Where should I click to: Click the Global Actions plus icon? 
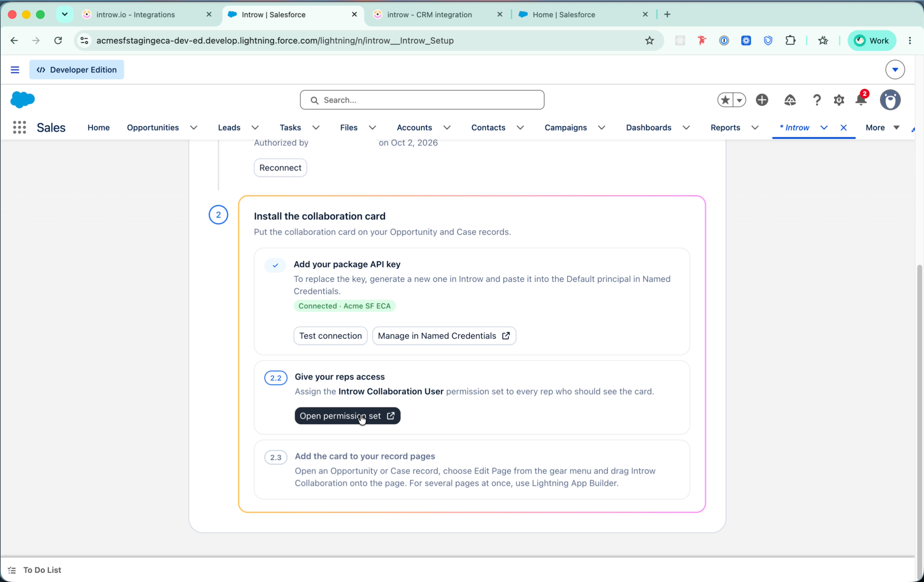pyautogui.click(x=762, y=100)
